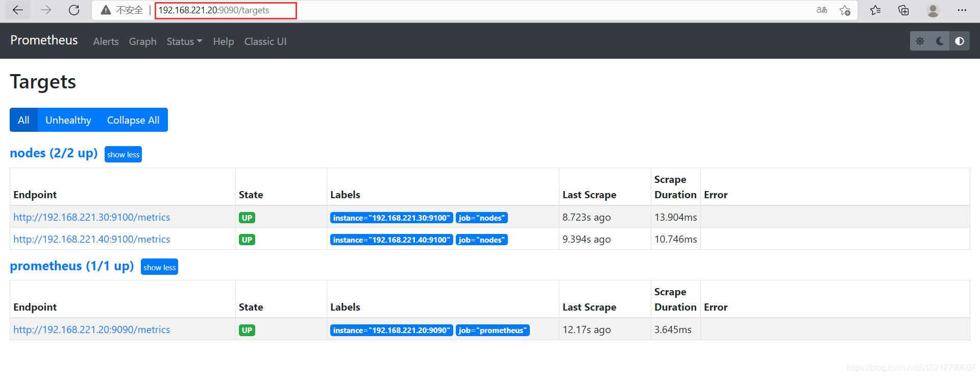
Task: Click UP state badge for 192.168.221.40
Action: click(247, 240)
